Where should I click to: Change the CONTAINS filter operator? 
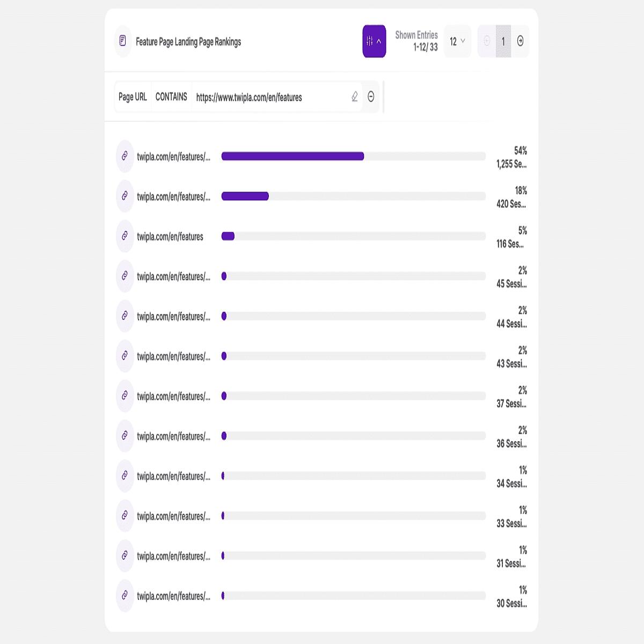[171, 97]
